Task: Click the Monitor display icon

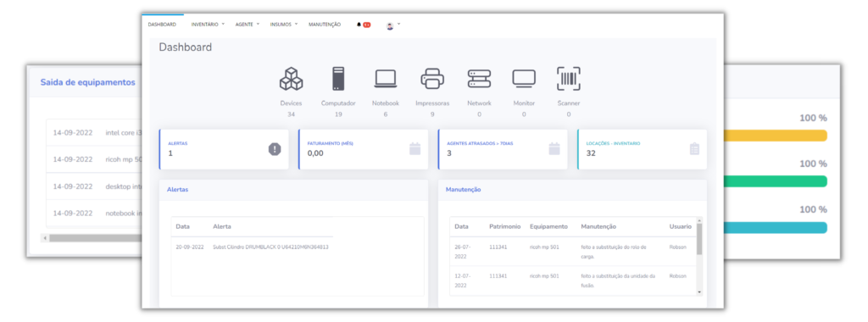Action: pos(524,79)
